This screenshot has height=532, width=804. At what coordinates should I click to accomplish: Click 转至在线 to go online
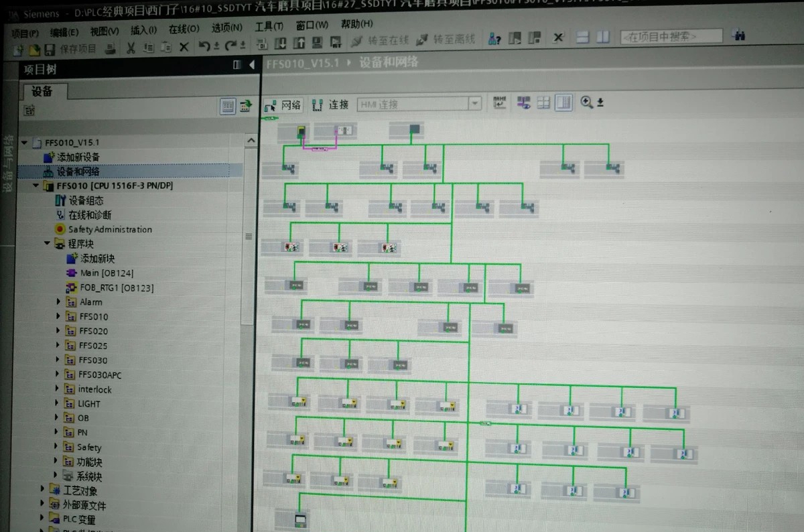379,41
